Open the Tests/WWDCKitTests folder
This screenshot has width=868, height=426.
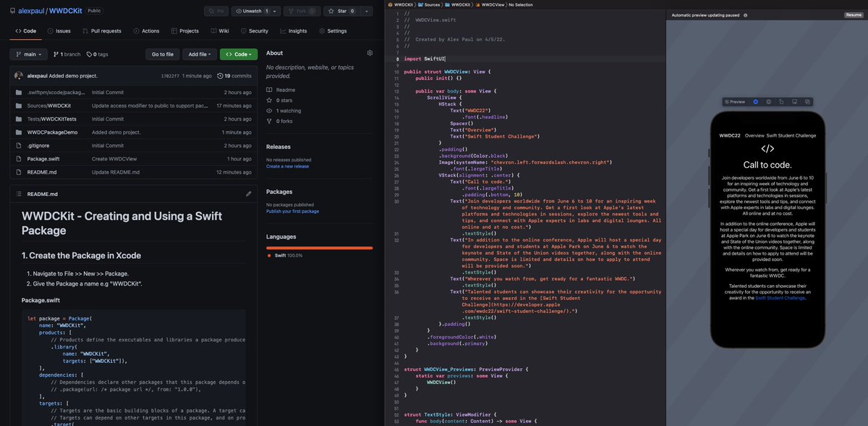(x=51, y=119)
